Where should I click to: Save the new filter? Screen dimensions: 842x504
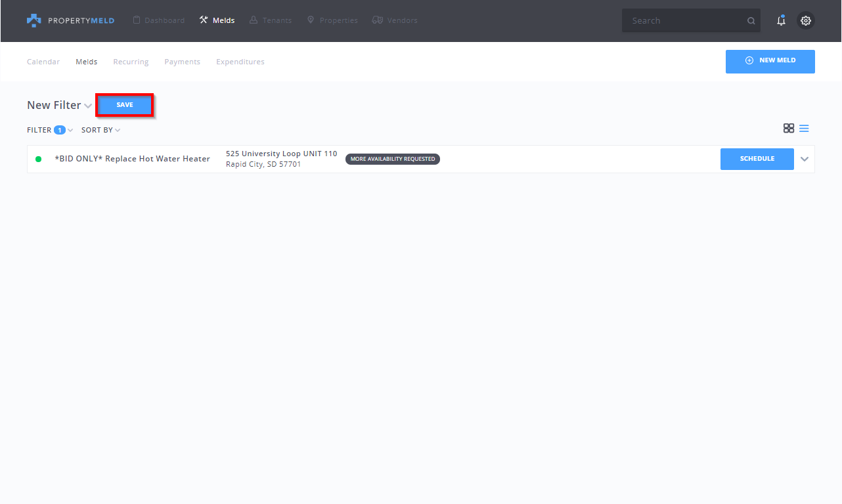(125, 105)
